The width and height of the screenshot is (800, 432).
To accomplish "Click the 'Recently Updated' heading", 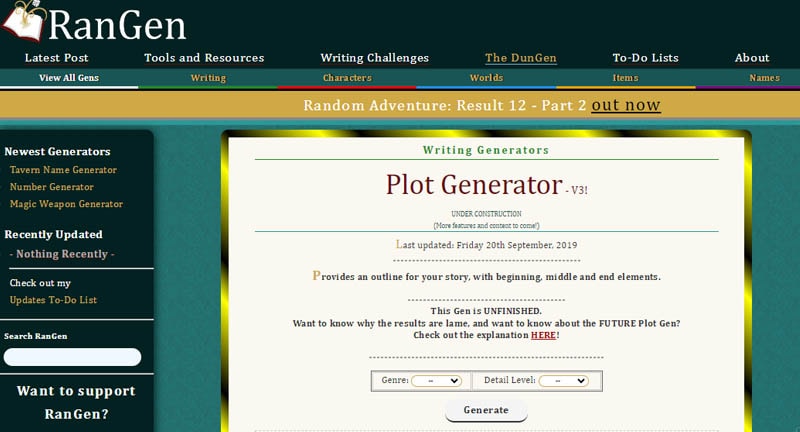I will 54,235.
